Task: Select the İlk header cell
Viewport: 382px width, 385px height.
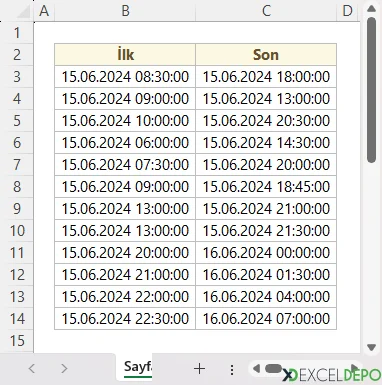Action: coord(125,54)
